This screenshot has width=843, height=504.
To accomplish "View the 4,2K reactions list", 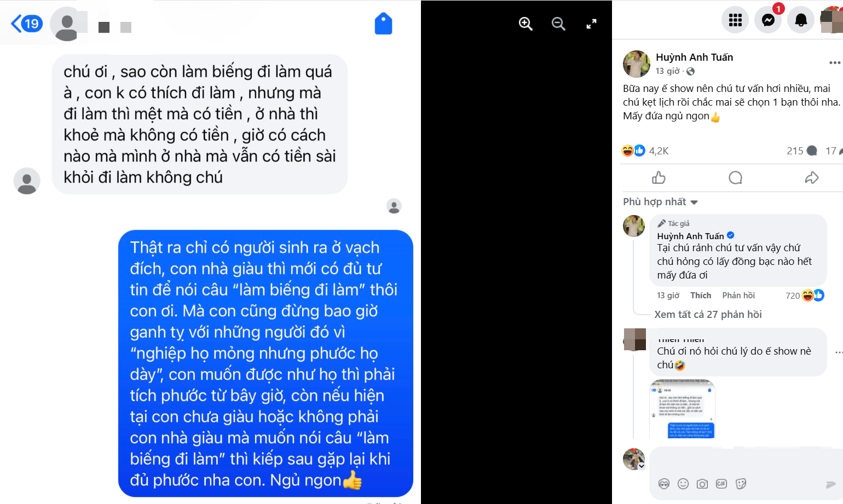I will [659, 150].
